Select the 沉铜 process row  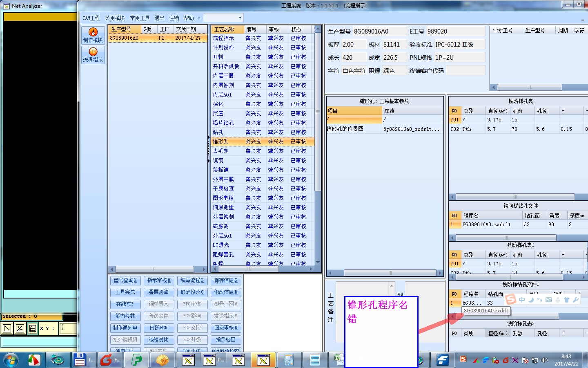click(263, 160)
